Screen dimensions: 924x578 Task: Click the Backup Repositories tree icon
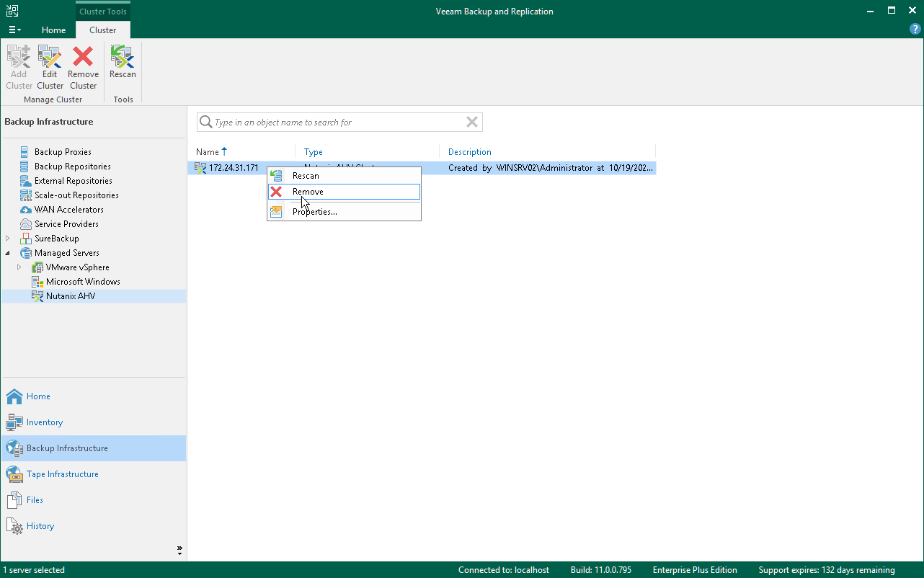pyautogui.click(x=25, y=166)
